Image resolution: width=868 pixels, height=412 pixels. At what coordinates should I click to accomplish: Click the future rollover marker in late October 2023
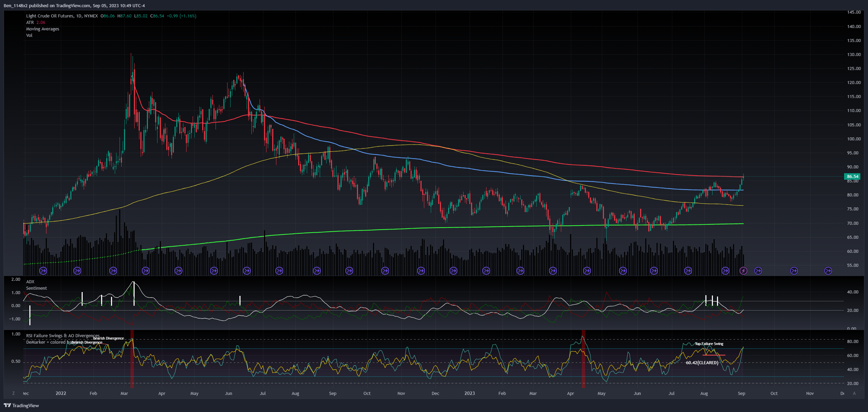[x=794, y=271]
